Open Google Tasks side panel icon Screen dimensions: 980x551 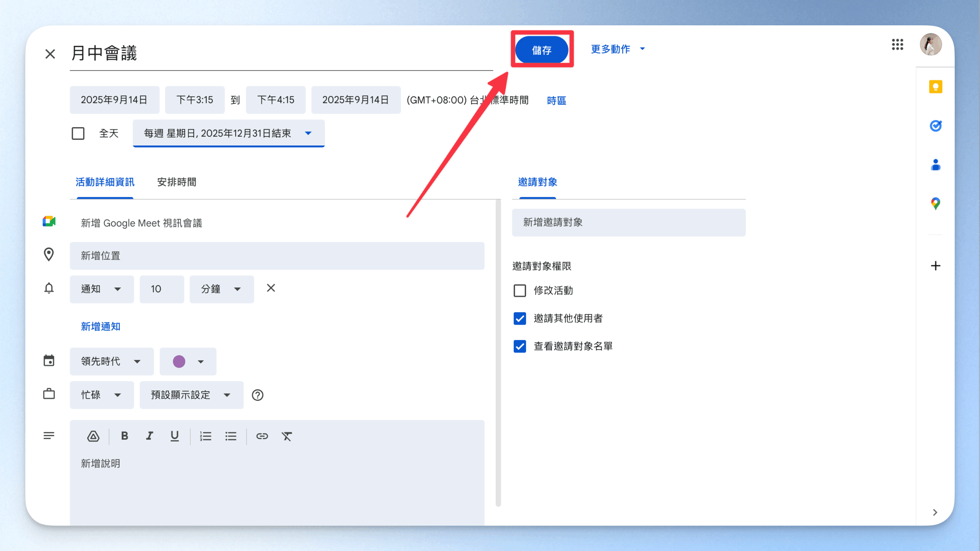(935, 126)
